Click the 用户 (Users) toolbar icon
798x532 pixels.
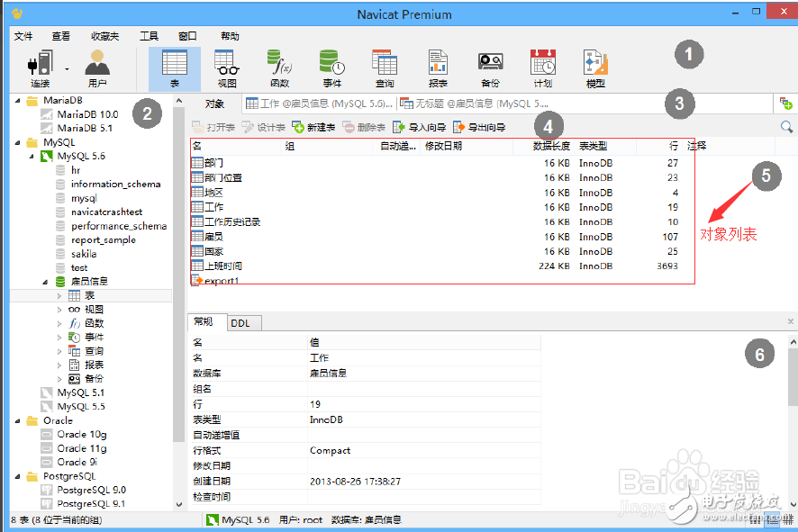97,63
